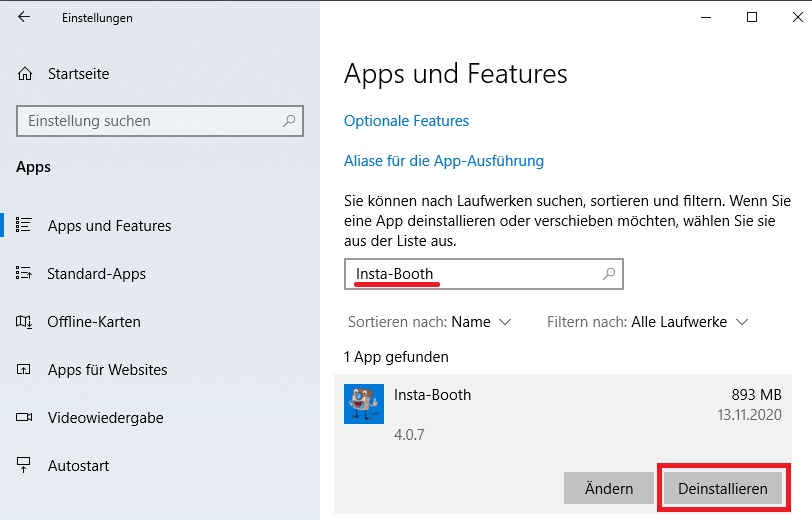This screenshot has height=520, width=812.
Task: Click the Apps für Websites icon
Action: click(x=24, y=369)
